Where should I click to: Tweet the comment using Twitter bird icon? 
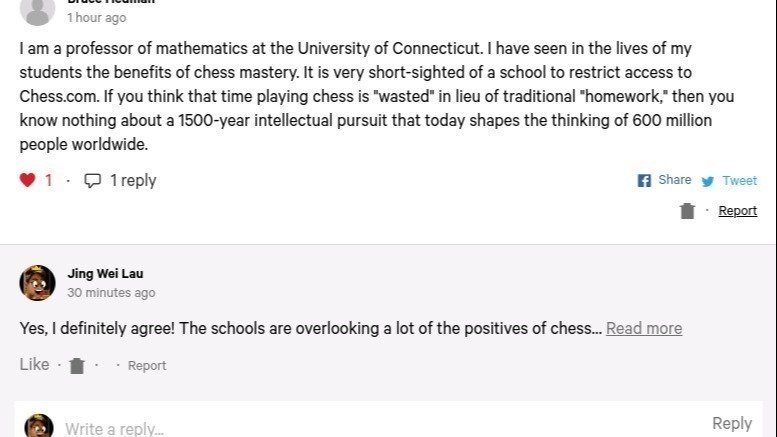click(708, 181)
